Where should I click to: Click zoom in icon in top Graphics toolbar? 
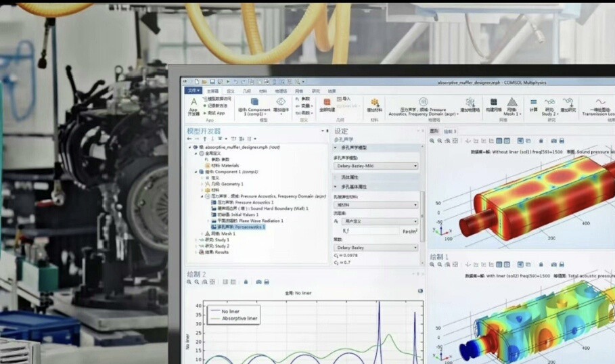(x=432, y=141)
